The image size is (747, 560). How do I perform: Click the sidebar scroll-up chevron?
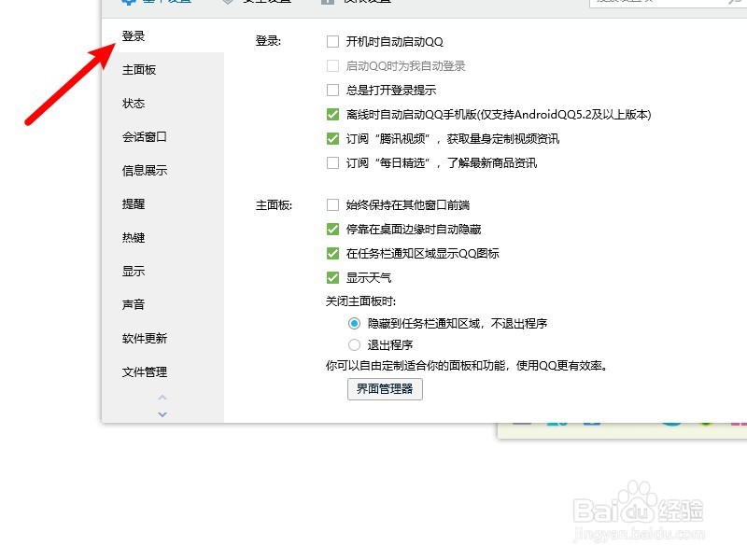(162, 398)
